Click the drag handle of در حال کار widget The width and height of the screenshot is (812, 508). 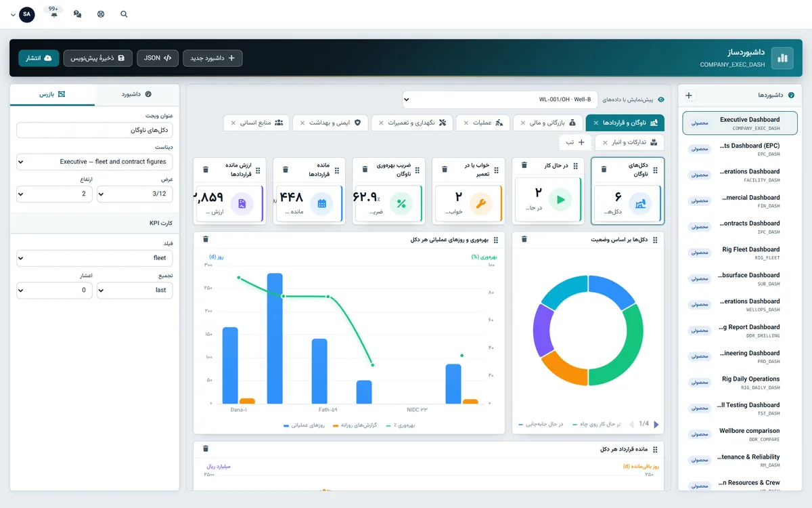[576, 165]
